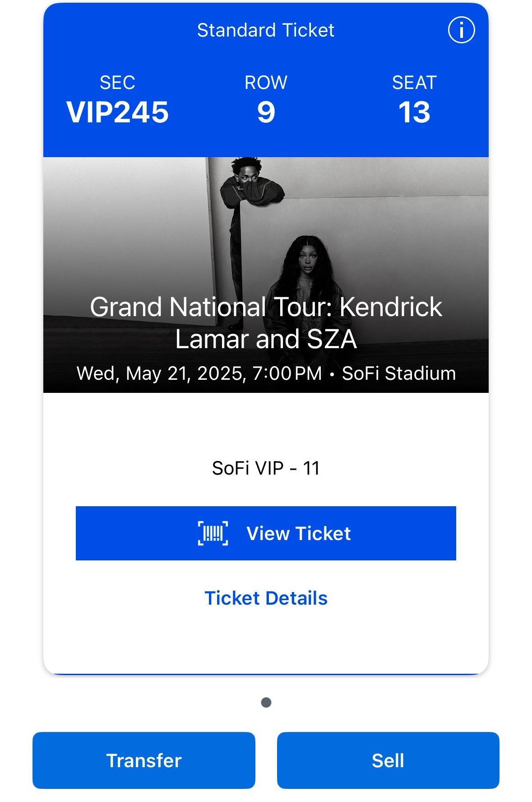Open the Ticket Details link
532x802 pixels.
click(266, 598)
